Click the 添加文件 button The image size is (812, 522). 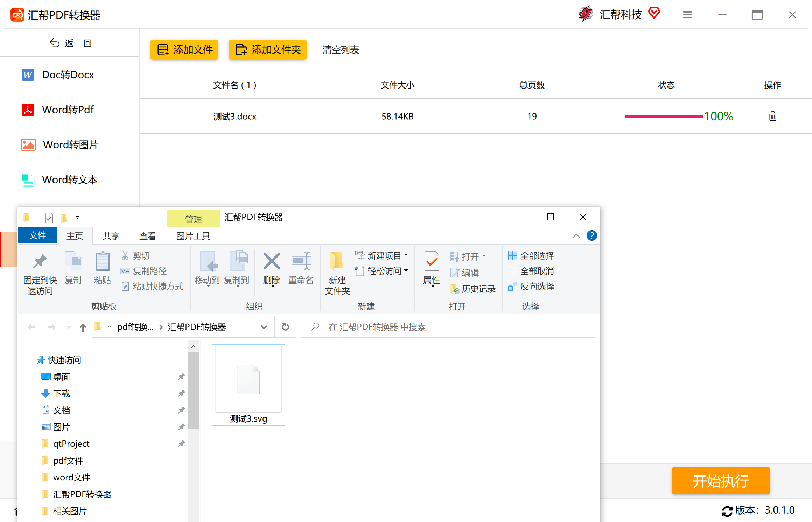[184, 50]
